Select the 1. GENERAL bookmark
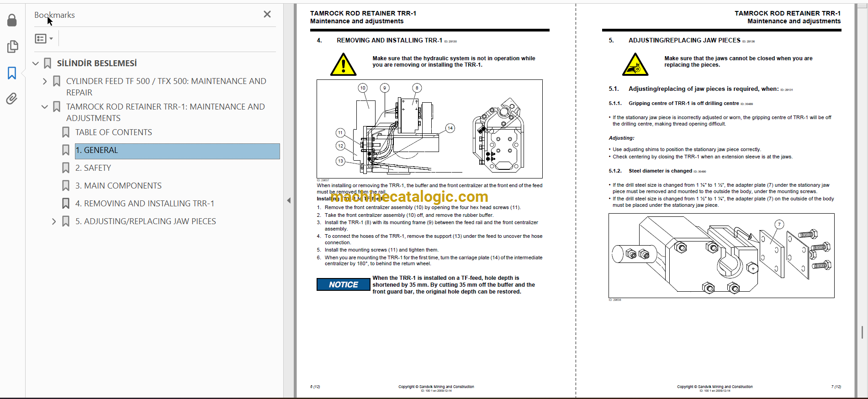Viewport: 868px width, 399px height. pos(177,151)
